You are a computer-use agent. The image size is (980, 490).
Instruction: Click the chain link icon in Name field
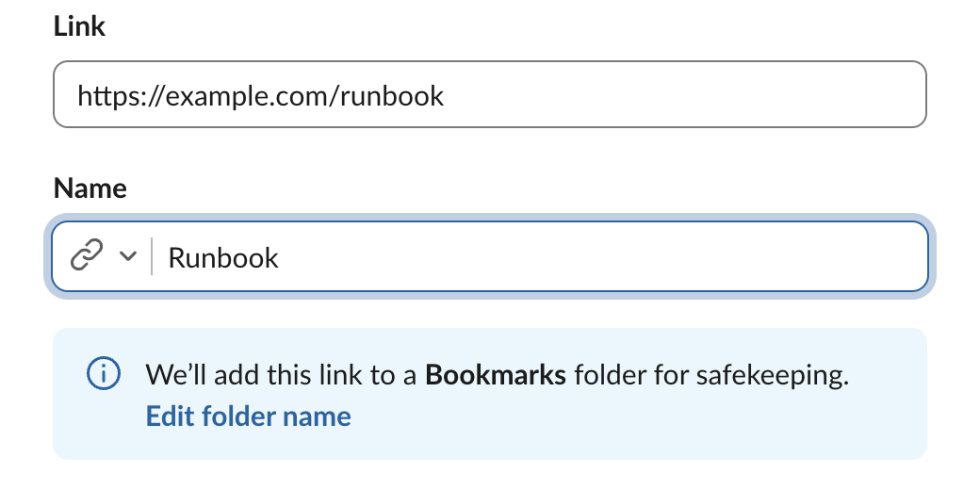[87, 255]
